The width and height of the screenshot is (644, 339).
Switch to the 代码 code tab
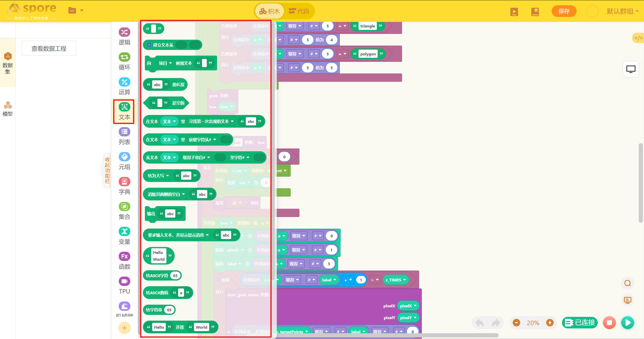(x=299, y=11)
